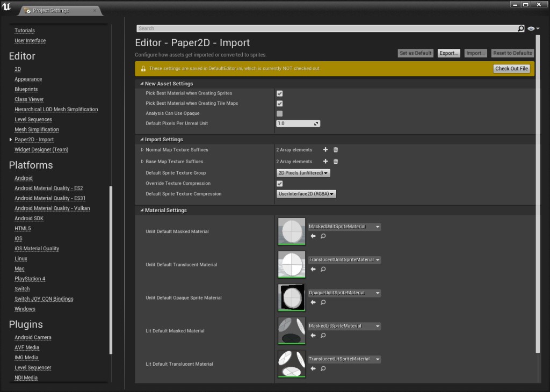Click the Unlit Default Translucent Material thumbnail
This screenshot has width=550, height=392.
tap(292, 264)
